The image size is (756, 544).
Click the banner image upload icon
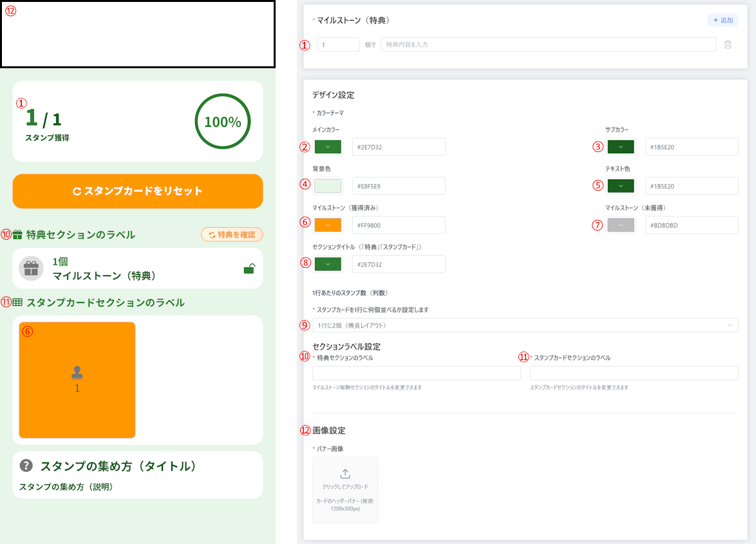[x=345, y=474]
